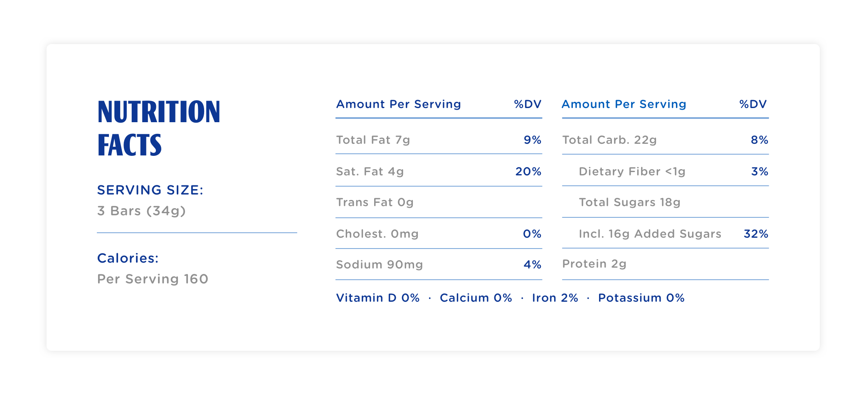Viewport: 868px width, 394px height.
Task: Click the Trans Fat 0g line
Action: coord(375,202)
